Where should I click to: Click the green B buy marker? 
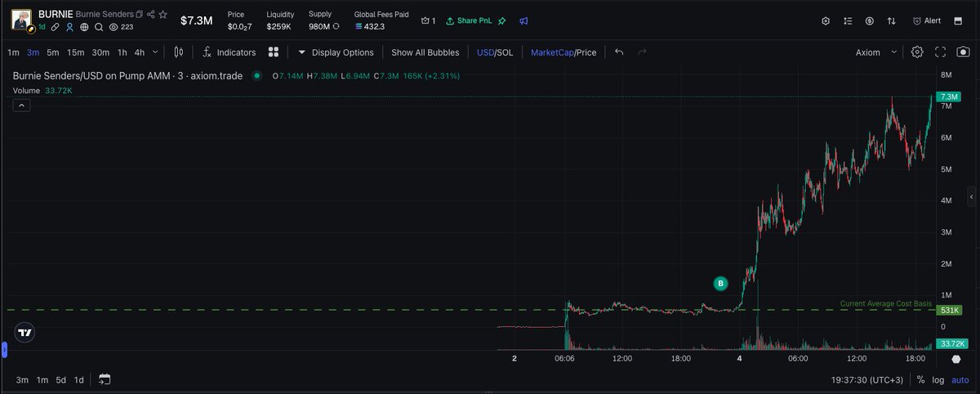(720, 284)
